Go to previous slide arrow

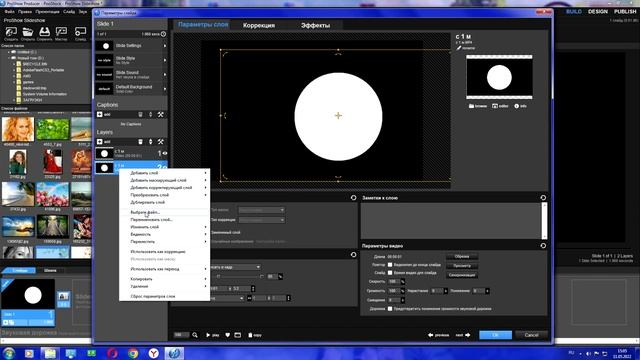[x=438, y=335]
